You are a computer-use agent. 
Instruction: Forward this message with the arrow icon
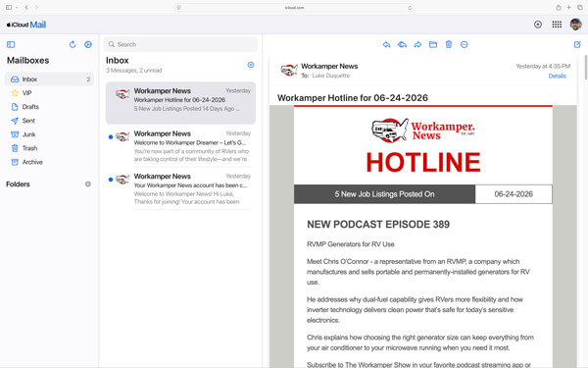[x=417, y=45]
